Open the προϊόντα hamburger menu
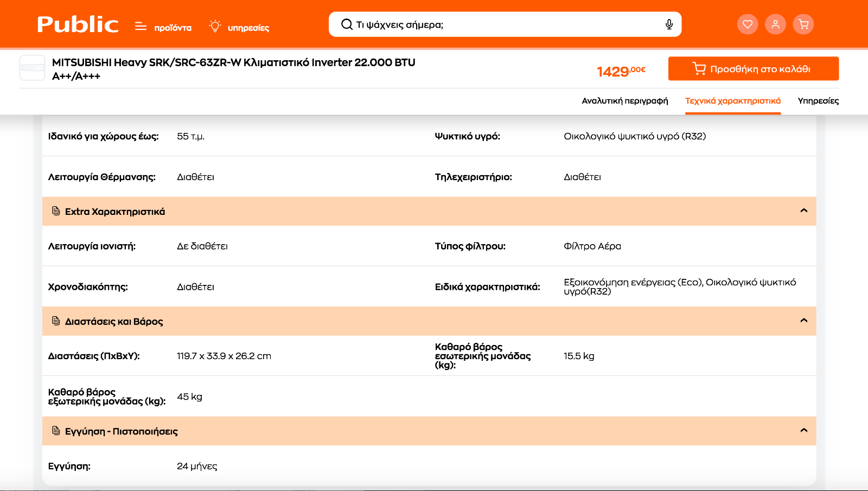 click(x=163, y=27)
